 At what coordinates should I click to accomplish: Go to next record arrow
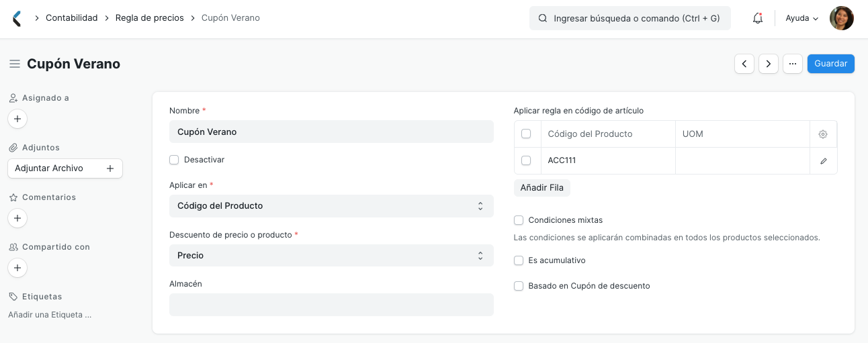[x=769, y=64]
